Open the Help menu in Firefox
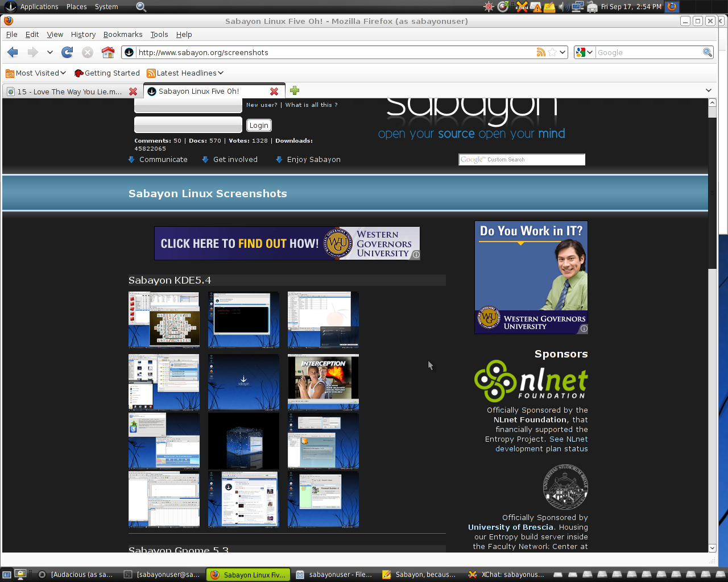The width and height of the screenshot is (728, 582). pyautogui.click(x=184, y=35)
